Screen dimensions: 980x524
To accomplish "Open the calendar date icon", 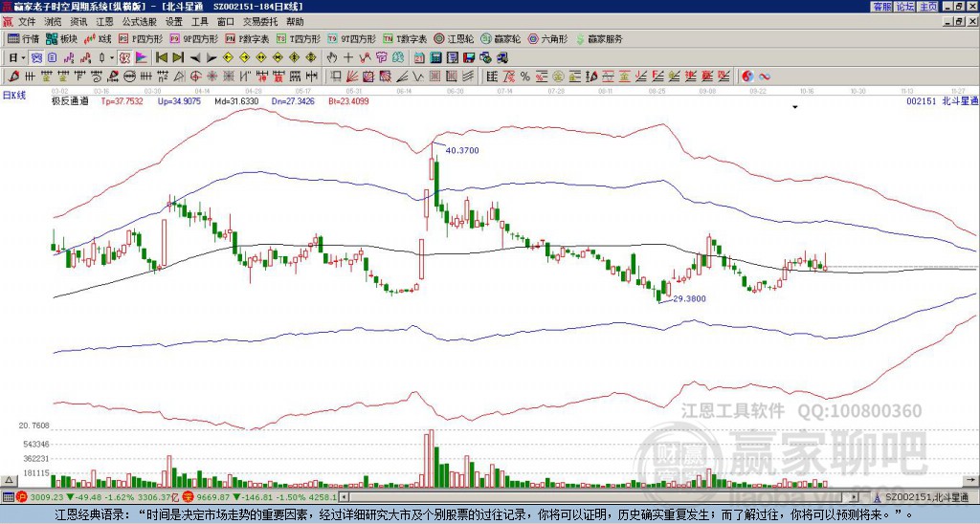I will [x=419, y=58].
